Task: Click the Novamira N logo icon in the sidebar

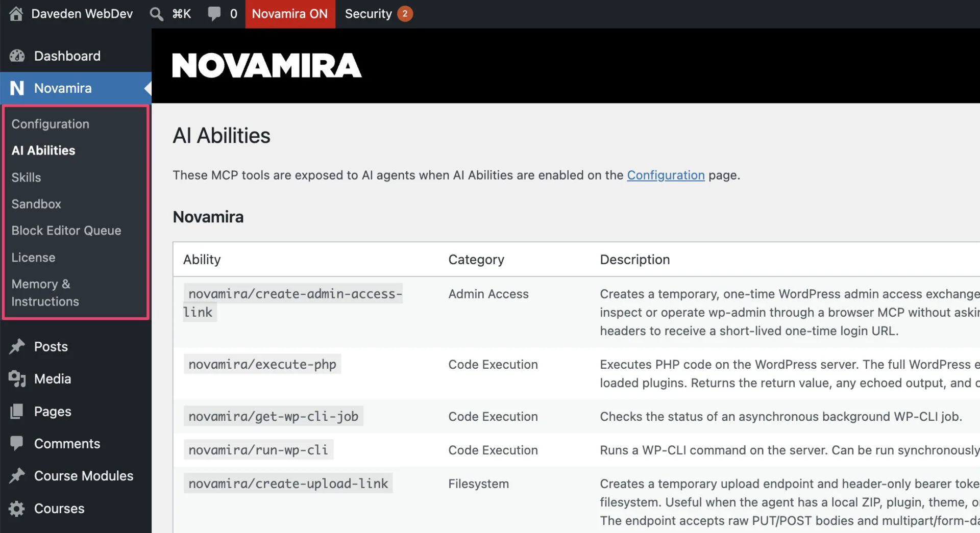Action: click(x=17, y=88)
